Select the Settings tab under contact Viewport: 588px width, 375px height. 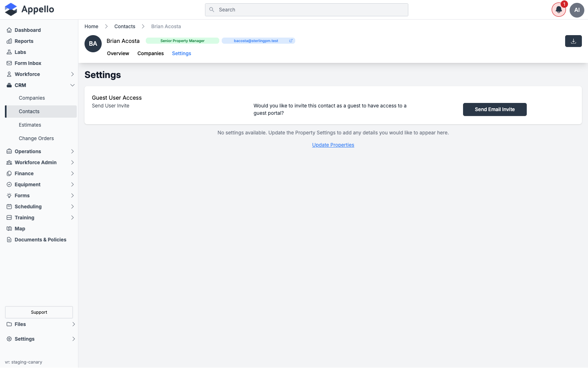(x=181, y=54)
